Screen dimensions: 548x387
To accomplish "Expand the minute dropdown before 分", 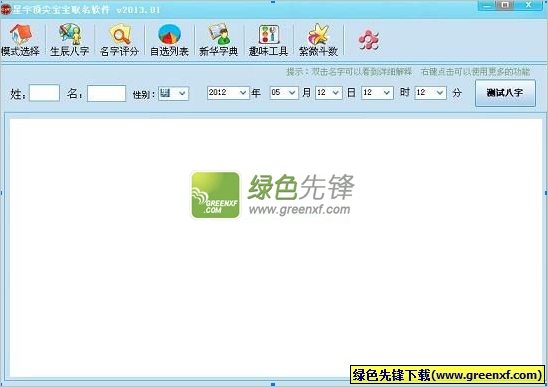I will [x=431, y=93].
